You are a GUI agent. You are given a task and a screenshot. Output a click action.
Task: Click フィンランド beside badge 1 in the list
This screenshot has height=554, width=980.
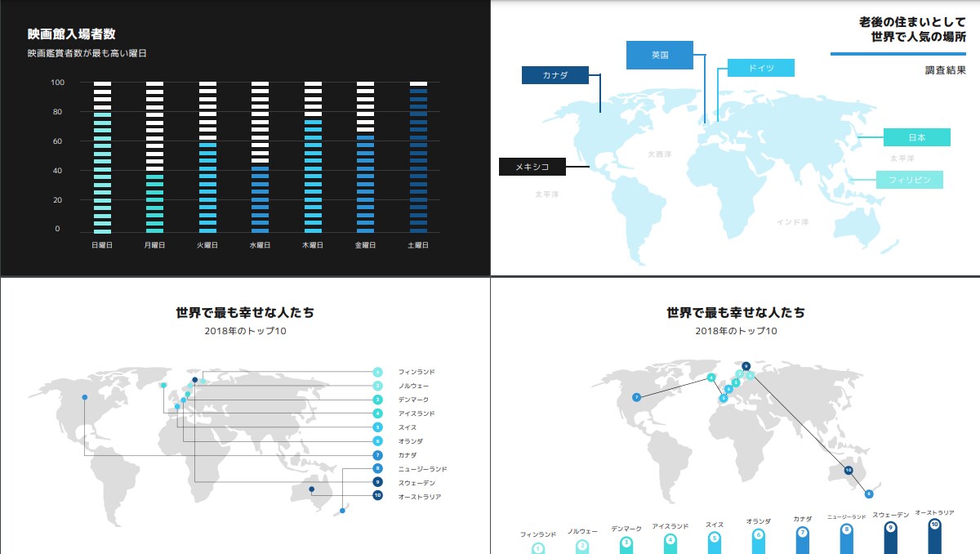[x=416, y=372]
